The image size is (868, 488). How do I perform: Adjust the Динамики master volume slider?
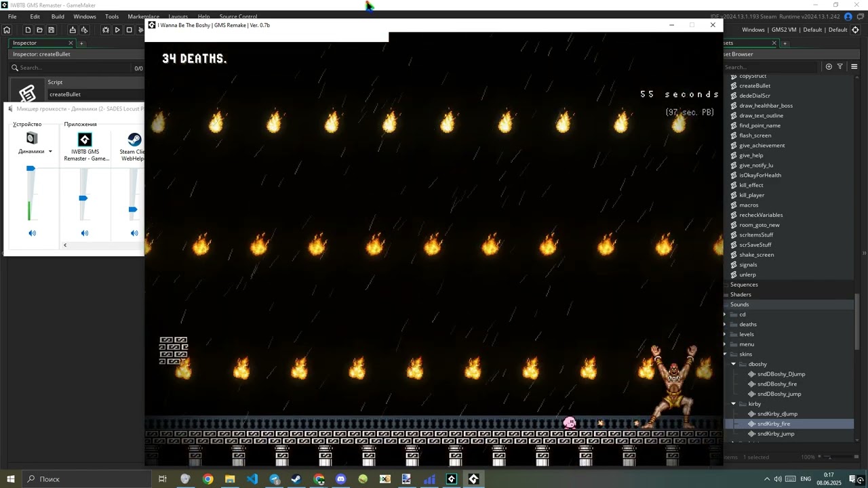[x=31, y=168]
